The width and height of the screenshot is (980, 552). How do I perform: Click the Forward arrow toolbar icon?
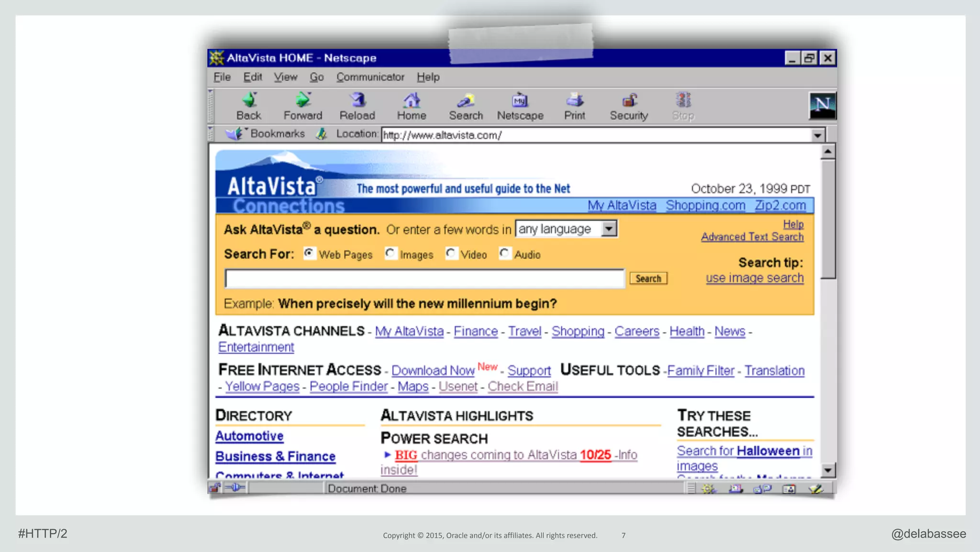(x=302, y=100)
